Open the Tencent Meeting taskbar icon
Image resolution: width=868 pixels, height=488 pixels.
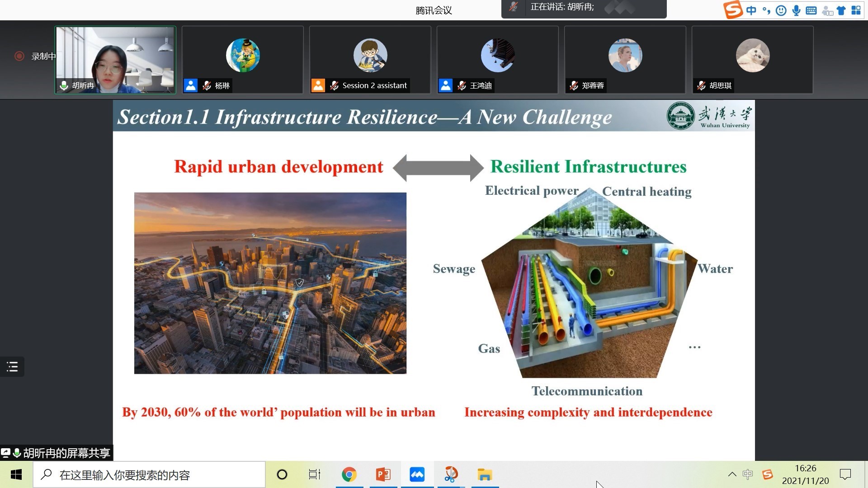coord(417,474)
